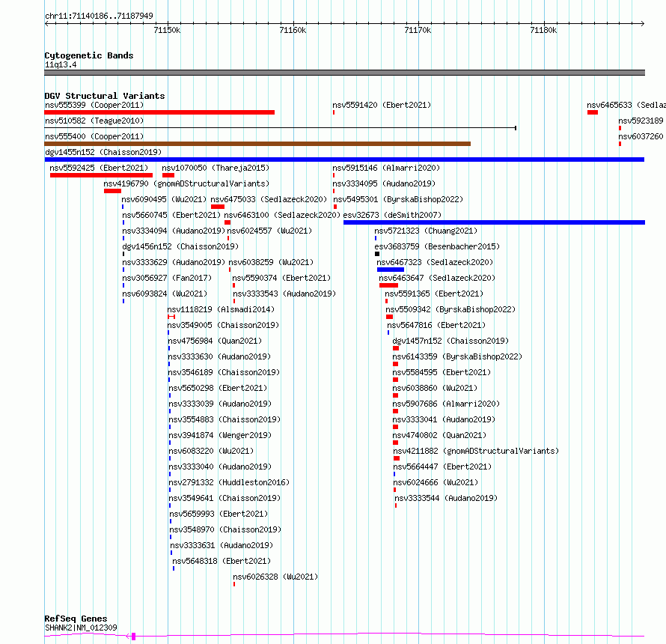Click nsv6026328 (Wu2021) label
This screenshot has height=644, width=666.
(x=275, y=577)
